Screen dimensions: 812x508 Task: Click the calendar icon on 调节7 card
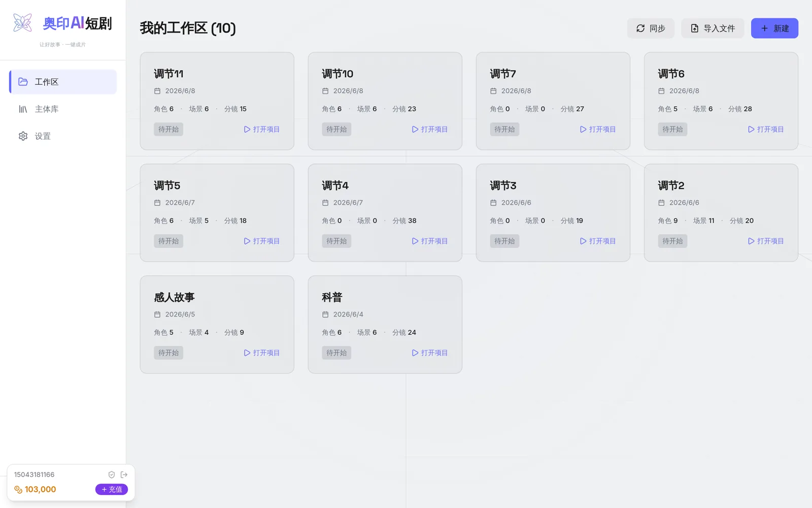pyautogui.click(x=493, y=91)
